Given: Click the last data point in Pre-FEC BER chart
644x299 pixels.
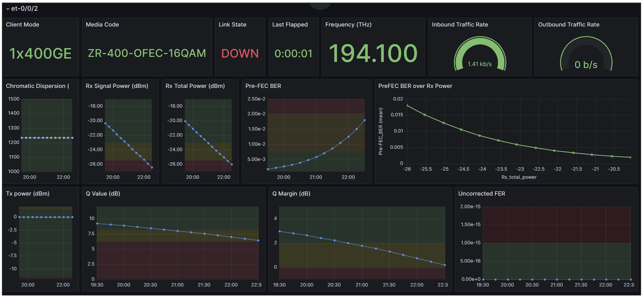Looking at the screenshot, I should (365, 120).
